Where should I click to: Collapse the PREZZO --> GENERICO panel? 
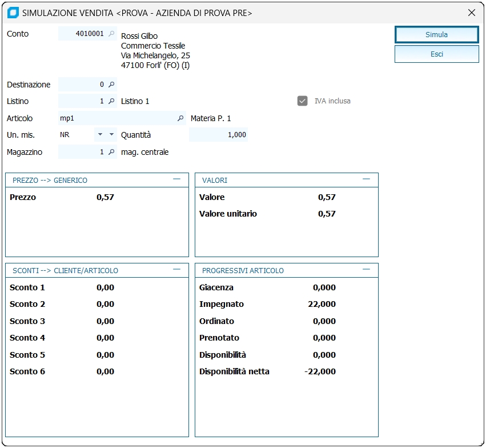176,179
